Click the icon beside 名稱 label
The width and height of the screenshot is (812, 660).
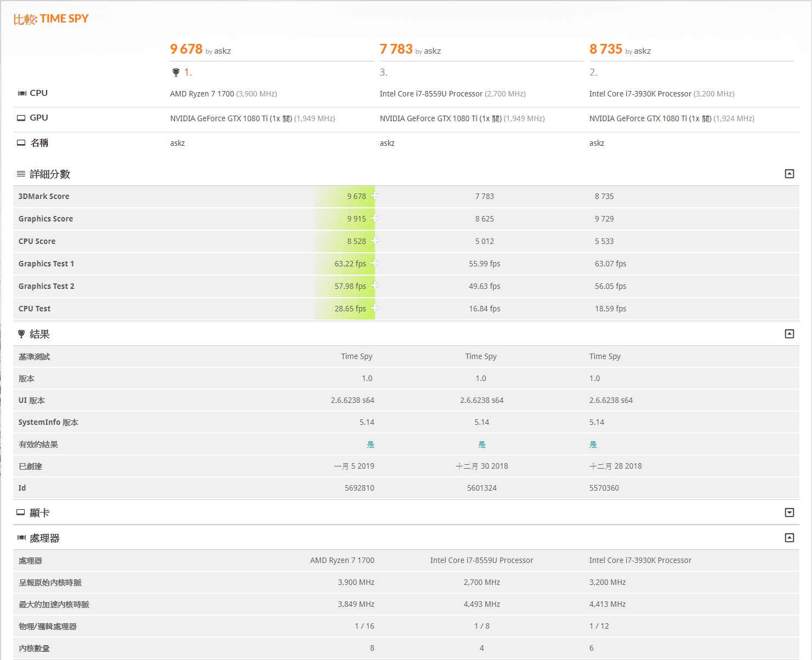coord(21,143)
